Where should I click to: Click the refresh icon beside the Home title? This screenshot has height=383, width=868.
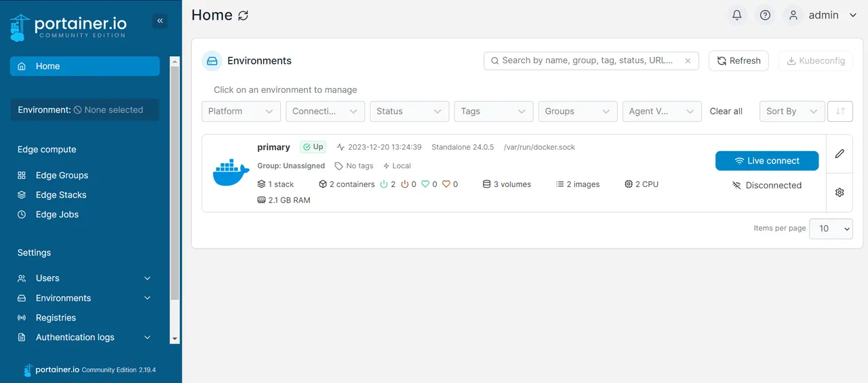[x=243, y=15]
